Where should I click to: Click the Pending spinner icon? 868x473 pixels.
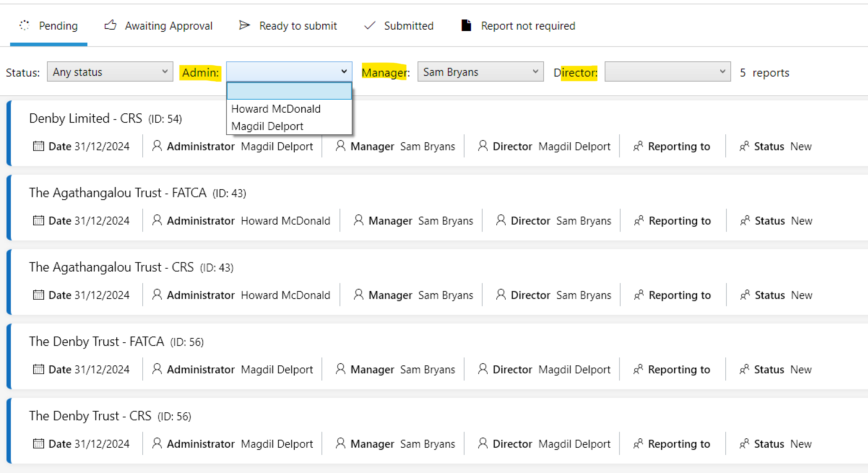24,25
